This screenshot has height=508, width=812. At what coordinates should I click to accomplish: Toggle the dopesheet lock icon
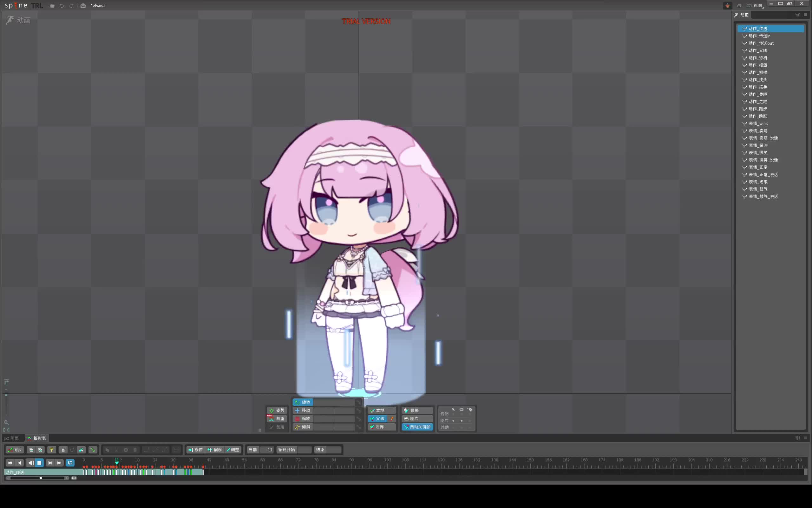[x=63, y=450]
